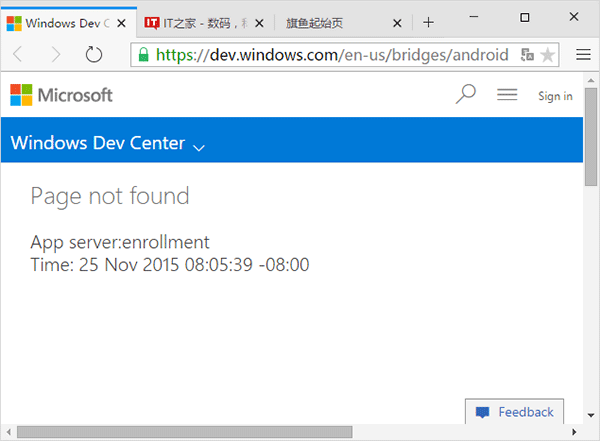The width and height of the screenshot is (600, 441).
Task: Click the browser back arrow
Action: coord(20,55)
